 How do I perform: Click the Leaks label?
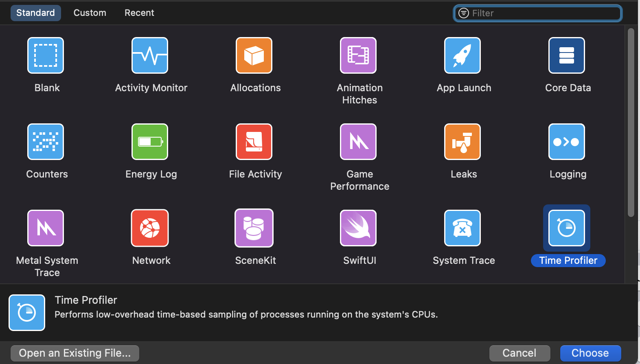tap(464, 174)
